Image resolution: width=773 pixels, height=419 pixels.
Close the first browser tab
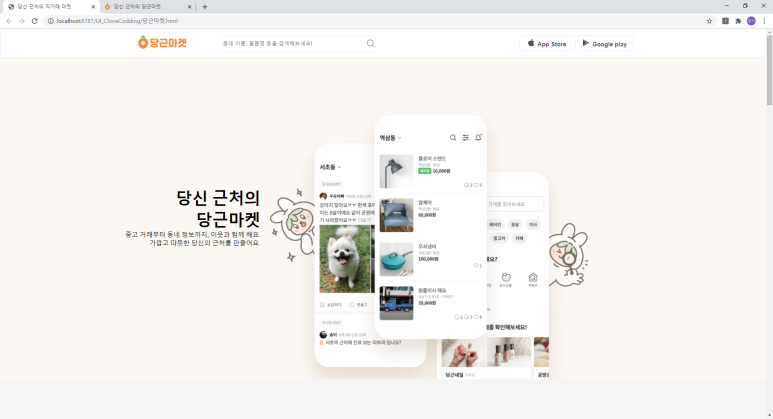[x=93, y=6]
